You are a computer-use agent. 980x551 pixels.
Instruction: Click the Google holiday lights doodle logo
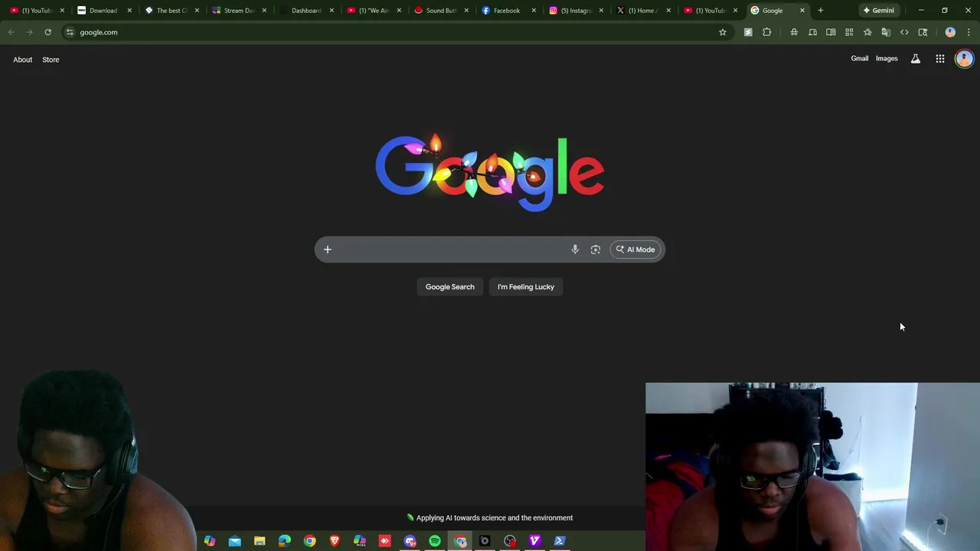[x=490, y=172]
